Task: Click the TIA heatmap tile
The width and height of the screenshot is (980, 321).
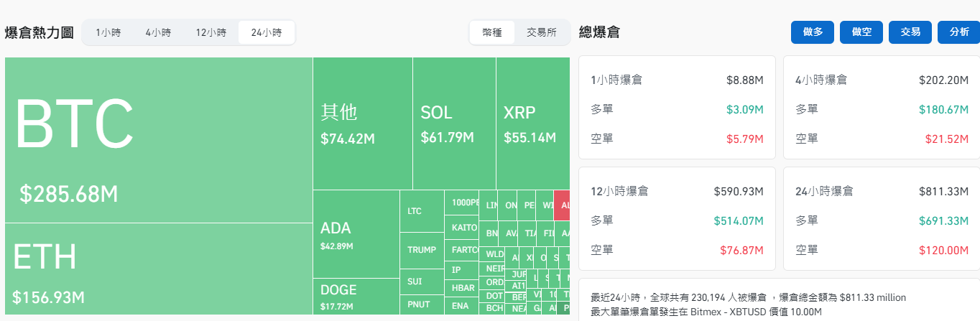Action: [x=528, y=233]
